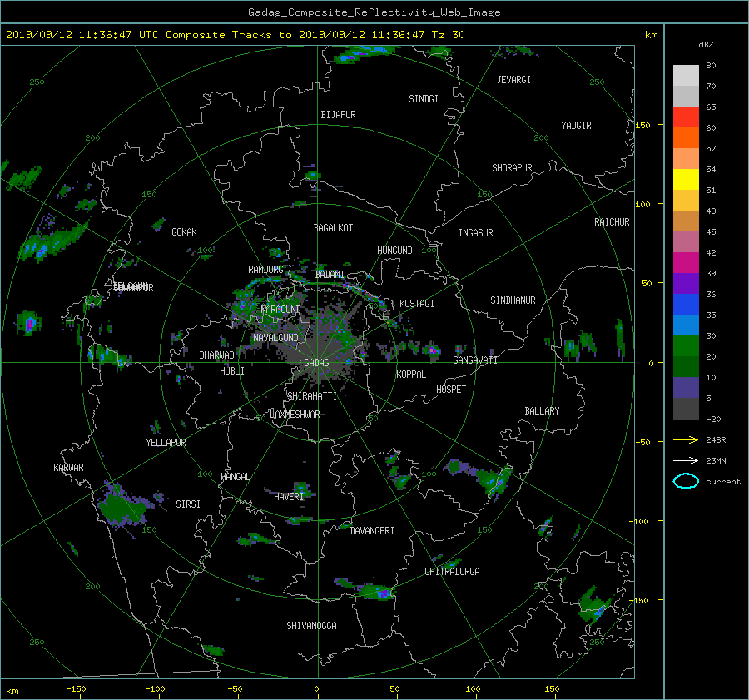Select the light blue 35 dBZ swatch
Image resolution: width=749 pixels, height=700 pixels.
[x=686, y=325]
